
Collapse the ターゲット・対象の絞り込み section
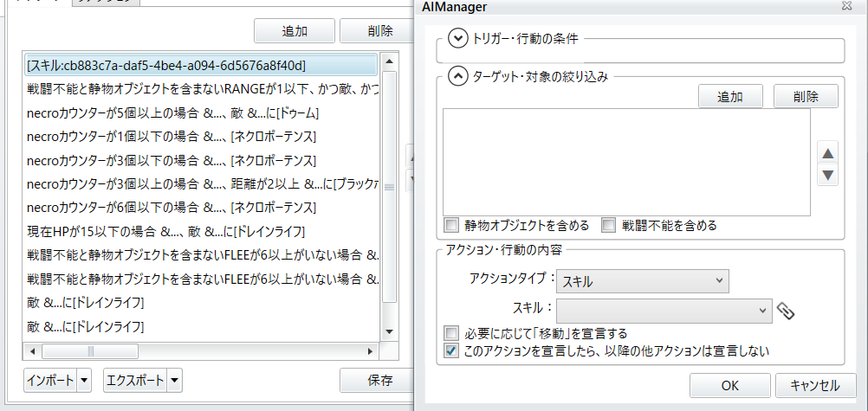[x=457, y=77]
